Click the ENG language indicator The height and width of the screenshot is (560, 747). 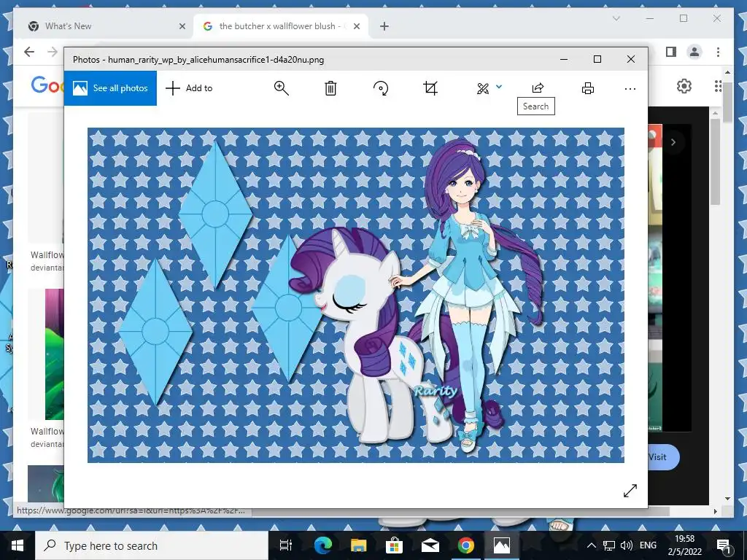pos(648,545)
